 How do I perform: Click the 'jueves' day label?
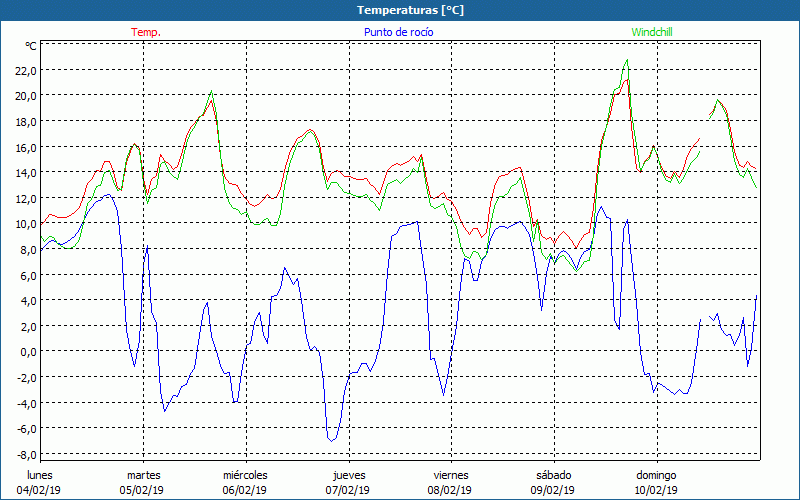tap(349, 475)
